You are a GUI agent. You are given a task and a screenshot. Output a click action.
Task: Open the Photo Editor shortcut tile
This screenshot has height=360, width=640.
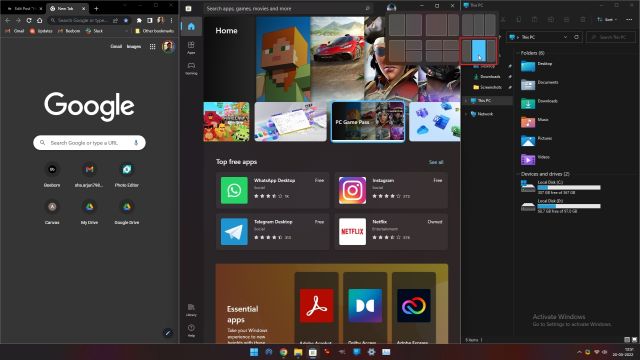[127, 174]
